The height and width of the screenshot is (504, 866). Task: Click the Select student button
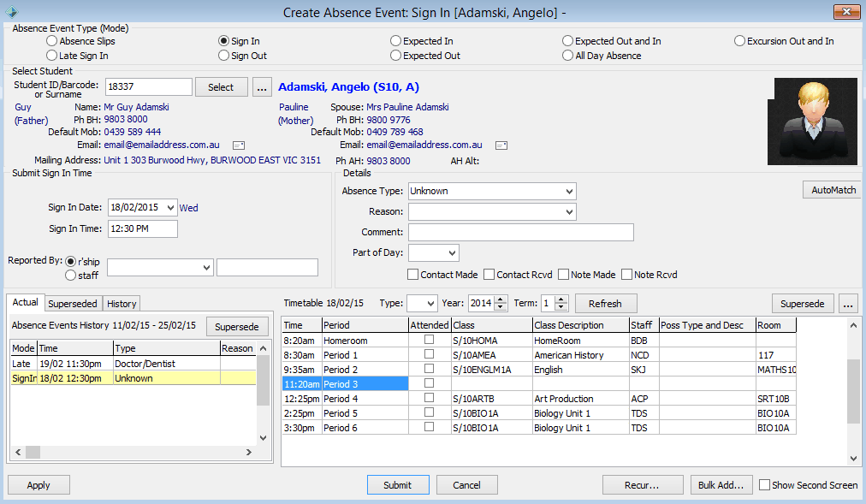(221, 87)
